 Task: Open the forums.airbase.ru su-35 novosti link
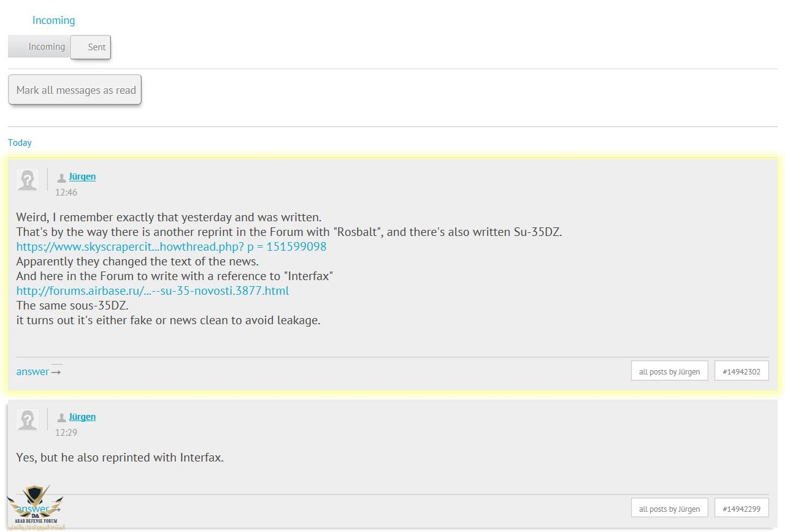click(x=152, y=291)
